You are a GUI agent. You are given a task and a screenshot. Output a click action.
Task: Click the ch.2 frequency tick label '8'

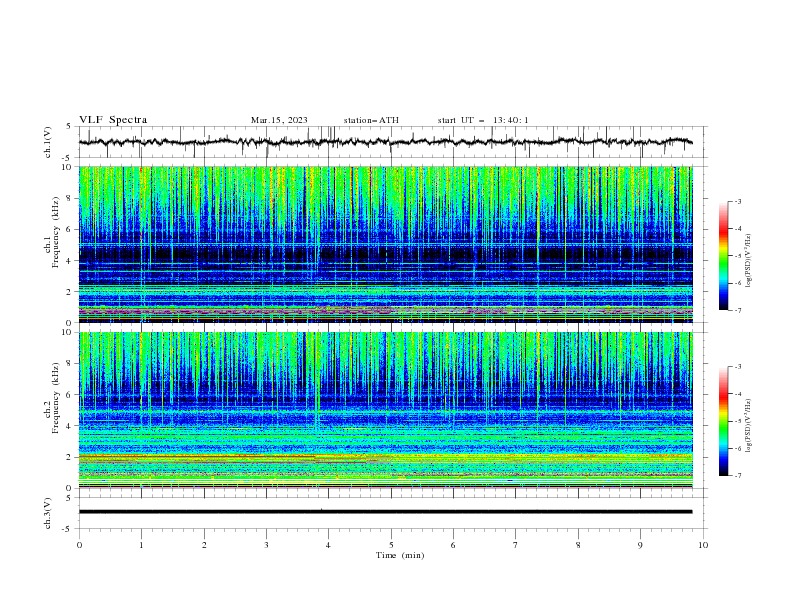70,364
